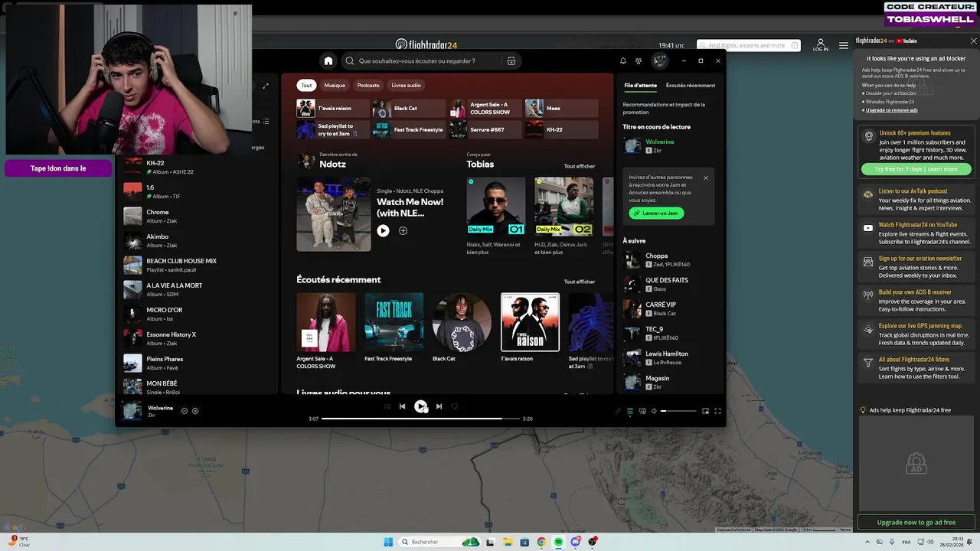Play Watch Me Now single button
Image resolution: width=980 pixels, height=551 pixels.
click(383, 230)
